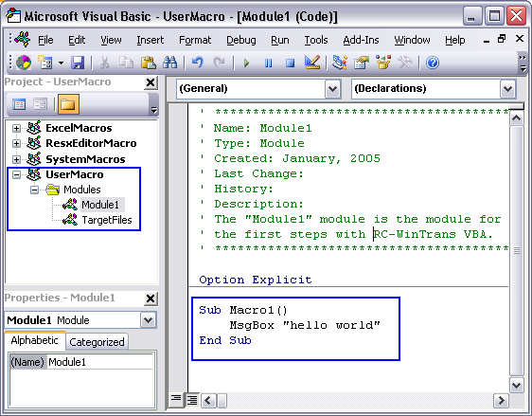Click the Insert Module toolbar icon

point(45,63)
